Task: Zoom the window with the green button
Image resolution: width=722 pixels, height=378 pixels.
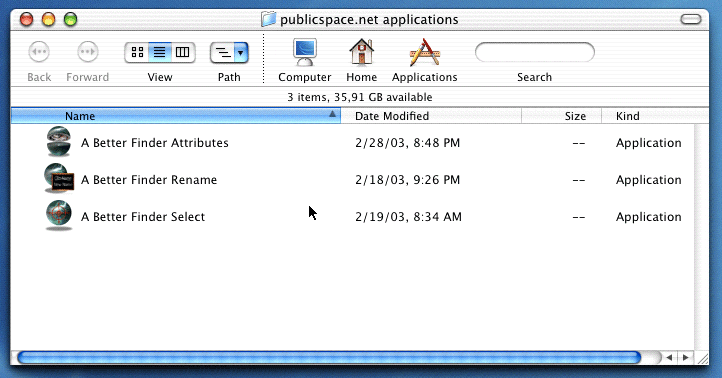Action: tap(70, 19)
